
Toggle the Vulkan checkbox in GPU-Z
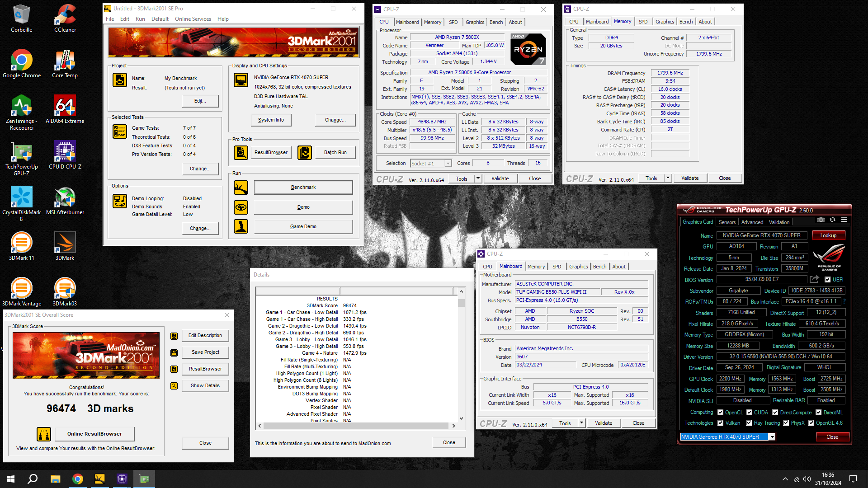(721, 423)
